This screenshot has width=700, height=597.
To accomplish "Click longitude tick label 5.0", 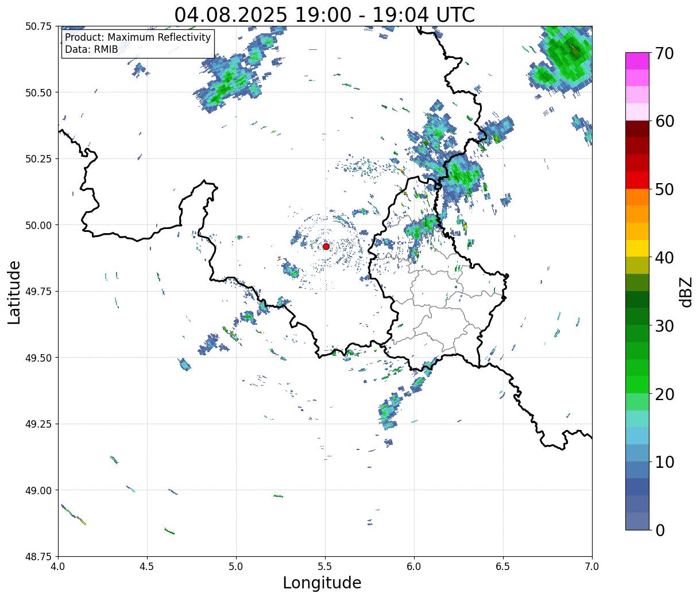I will [x=236, y=565].
